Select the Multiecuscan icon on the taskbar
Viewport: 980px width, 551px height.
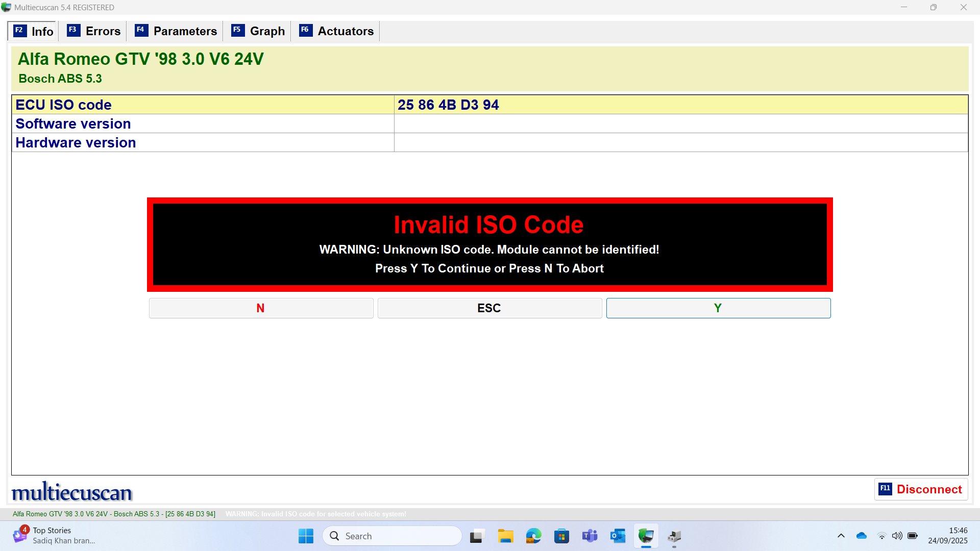pyautogui.click(x=646, y=536)
